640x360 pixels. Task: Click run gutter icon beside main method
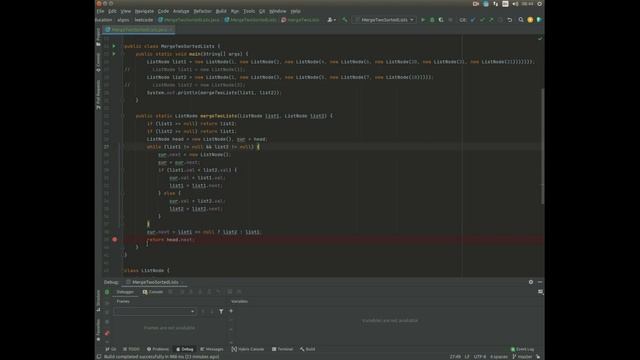click(x=114, y=54)
